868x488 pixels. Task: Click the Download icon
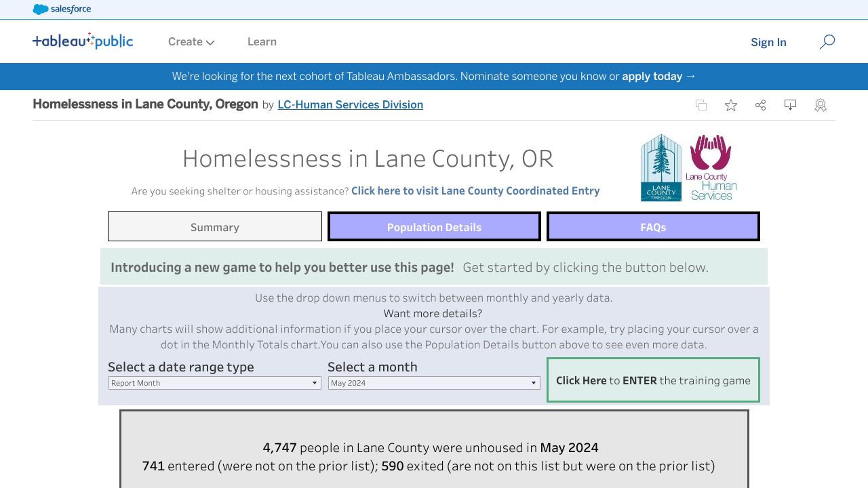pyautogui.click(x=790, y=105)
